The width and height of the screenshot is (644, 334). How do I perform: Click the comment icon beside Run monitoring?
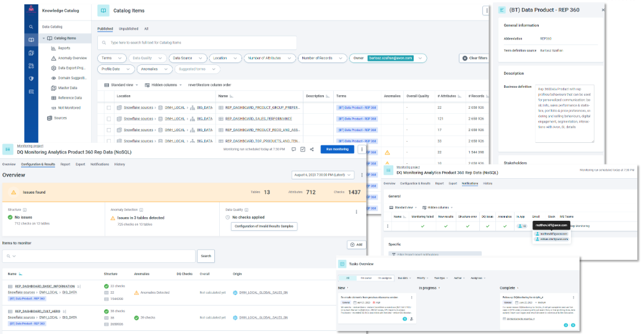pos(294,149)
